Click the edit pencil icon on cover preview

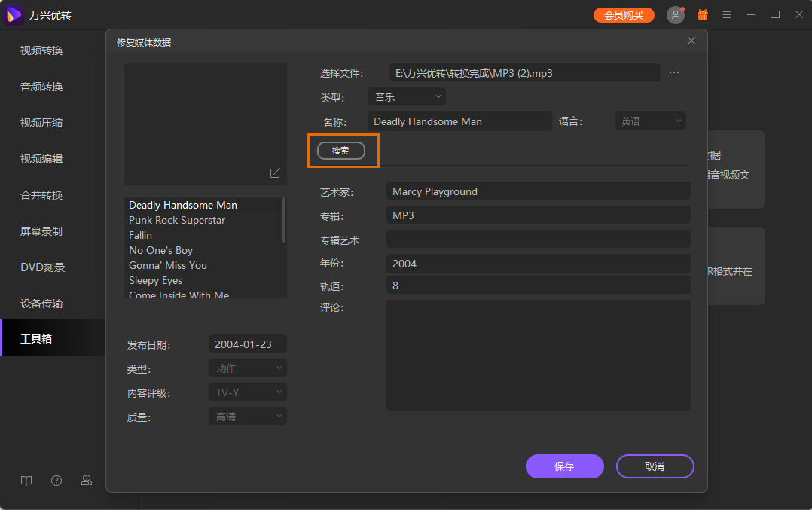coord(275,173)
